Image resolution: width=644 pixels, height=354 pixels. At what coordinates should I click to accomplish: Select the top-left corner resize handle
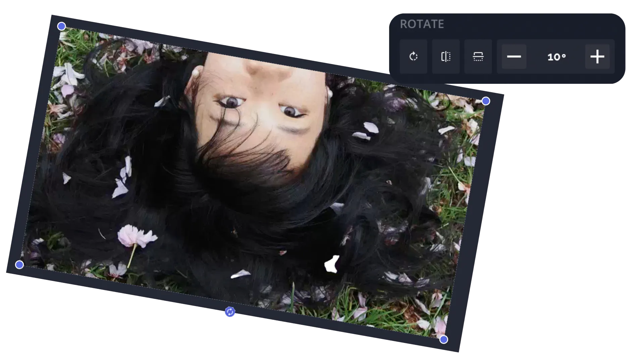point(61,26)
